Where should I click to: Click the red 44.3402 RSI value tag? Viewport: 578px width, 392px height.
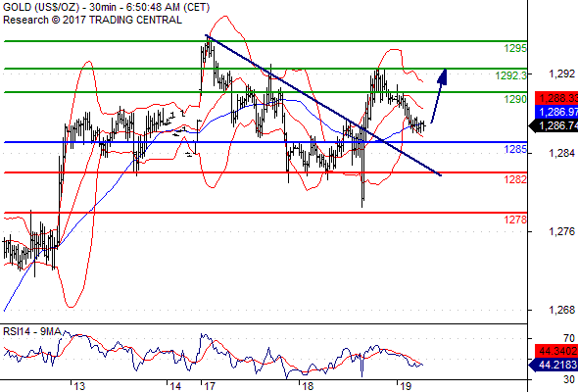(x=556, y=351)
